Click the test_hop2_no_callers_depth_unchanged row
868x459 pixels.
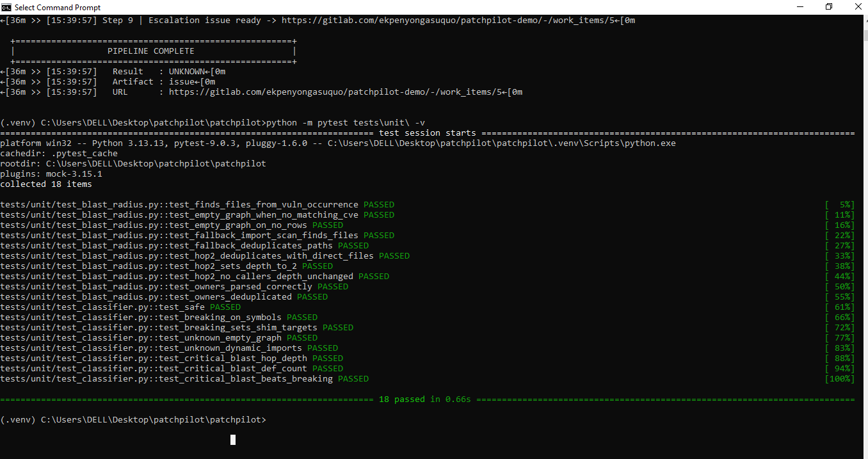click(428, 277)
